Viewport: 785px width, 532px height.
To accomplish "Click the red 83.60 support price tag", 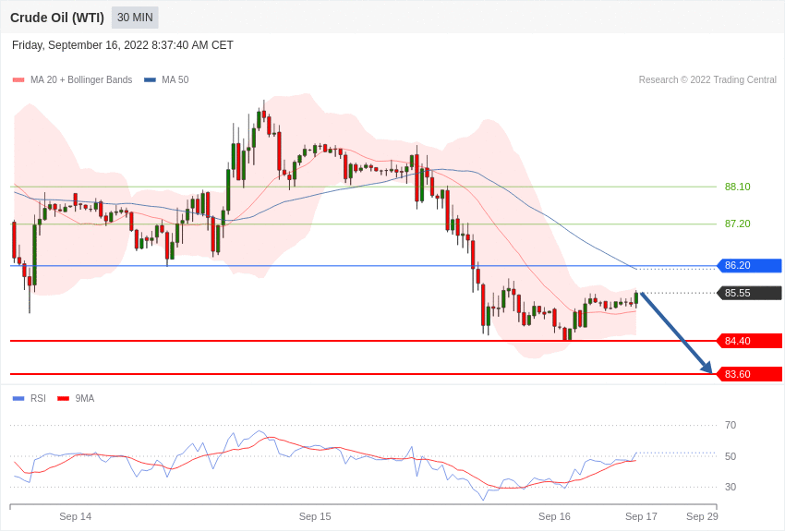I will click(x=750, y=374).
